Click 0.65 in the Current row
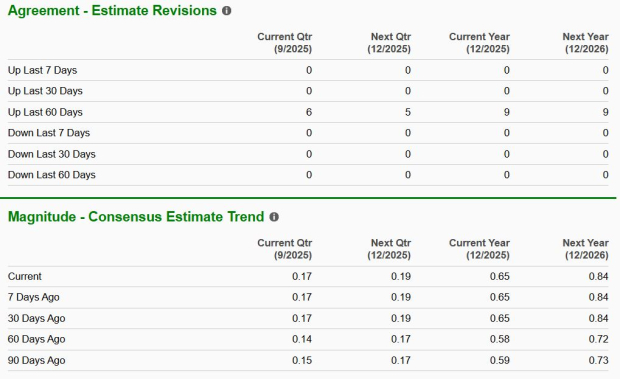620x379 pixels. [x=500, y=276]
